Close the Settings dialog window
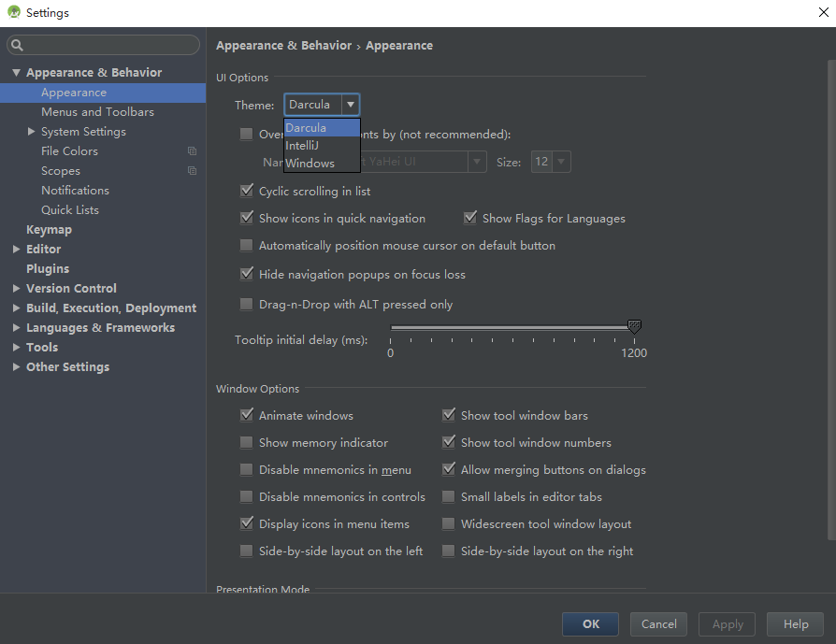Viewport: 836px width, 644px height. pos(823,12)
